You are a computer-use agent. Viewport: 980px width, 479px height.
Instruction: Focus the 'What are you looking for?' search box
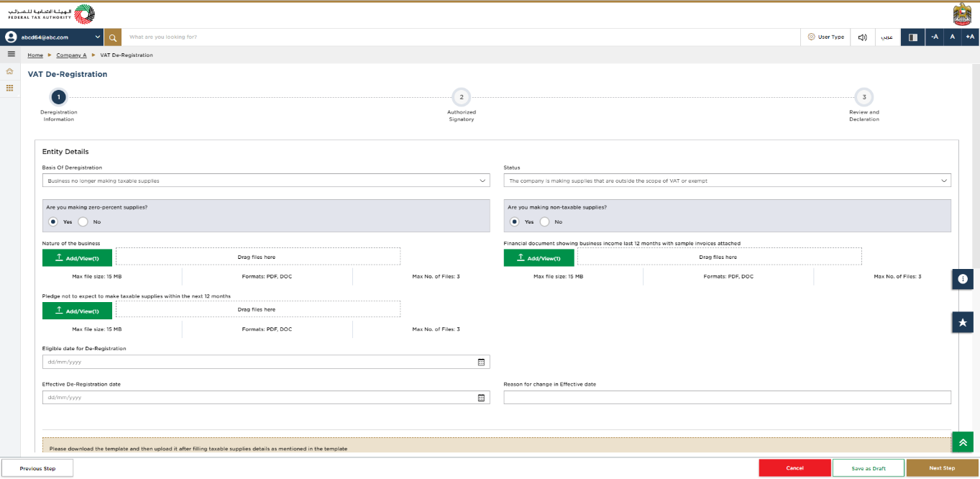point(460,37)
